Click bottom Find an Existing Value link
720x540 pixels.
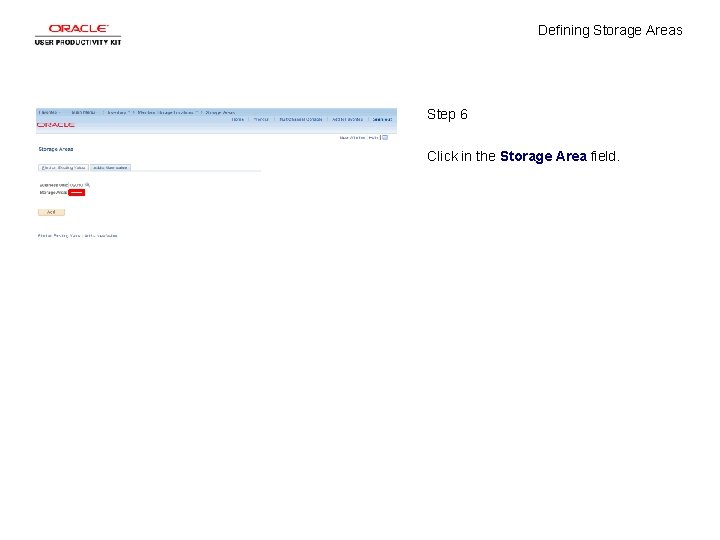[x=59, y=236]
